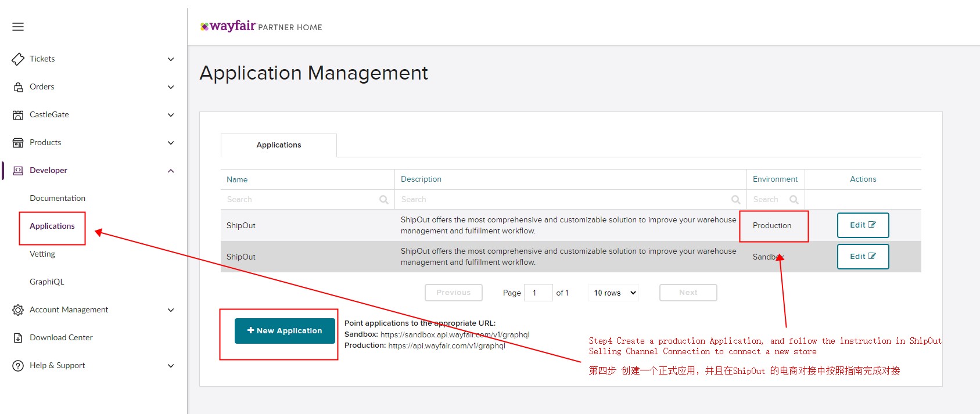Screen dimensions: 980x414
Task: Open the 10 rows dropdown
Action: 614,293
